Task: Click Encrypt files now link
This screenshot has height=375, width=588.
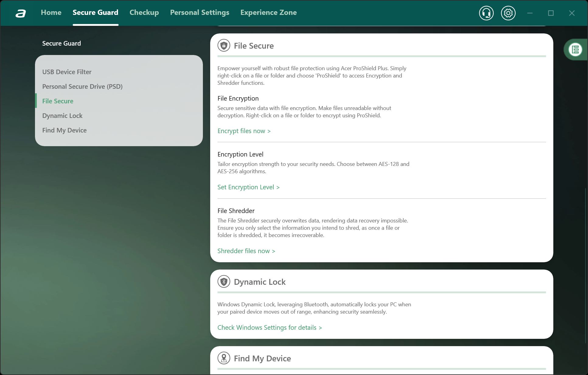Action: click(244, 131)
